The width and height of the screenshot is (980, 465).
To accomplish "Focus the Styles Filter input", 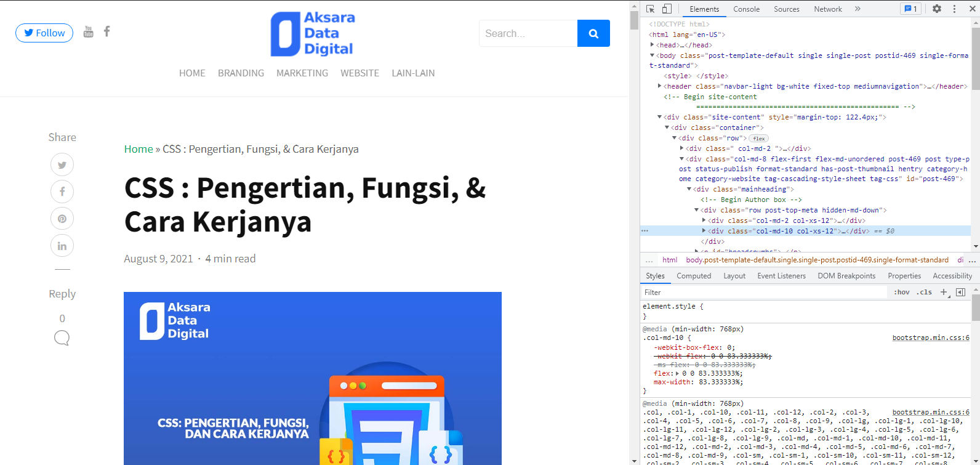I will 763,293.
